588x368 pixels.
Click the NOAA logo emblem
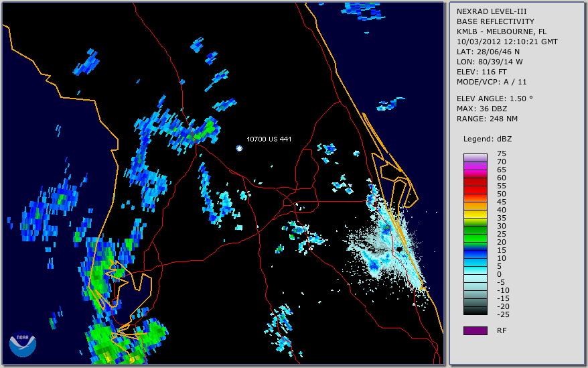(x=23, y=343)
